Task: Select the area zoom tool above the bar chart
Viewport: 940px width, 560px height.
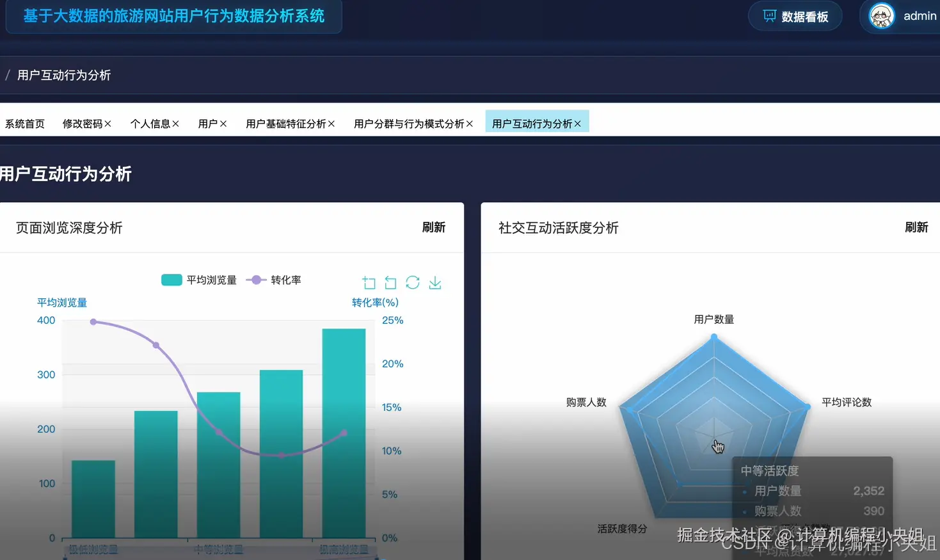Action: (x=369, y=282)
